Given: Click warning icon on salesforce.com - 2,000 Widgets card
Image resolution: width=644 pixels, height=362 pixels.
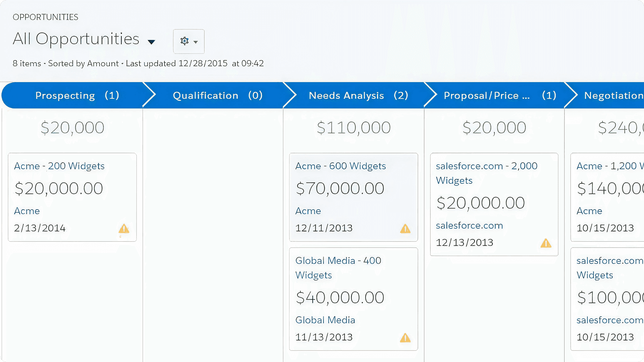Looking at the screenshot, I should [x=546, y=243].
